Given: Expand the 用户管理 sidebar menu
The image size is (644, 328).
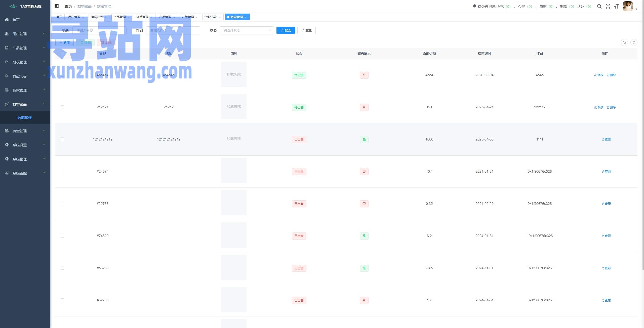Looking at the screenshot, I should click(44, 33).
